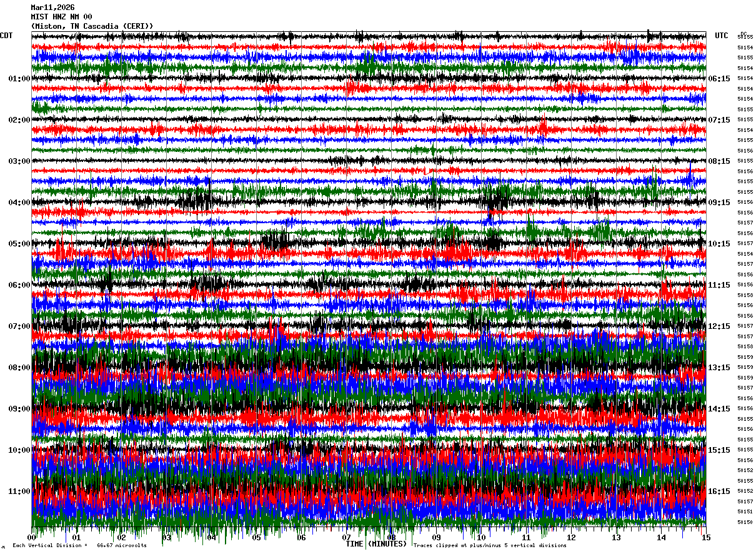
Task: Click the (Miston, TN Cascadia (CERI)) caption
Action: (x=92, y=26)
